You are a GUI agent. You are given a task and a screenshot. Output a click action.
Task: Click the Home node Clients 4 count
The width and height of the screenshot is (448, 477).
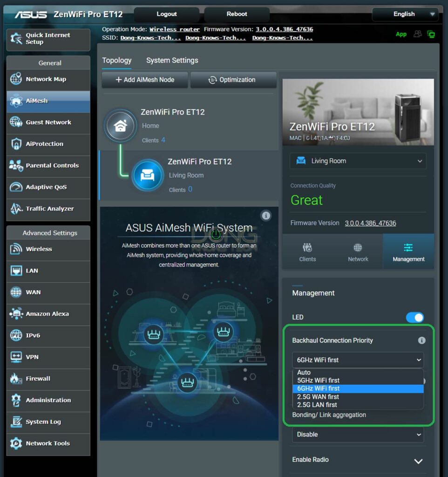tap(163, 140)
